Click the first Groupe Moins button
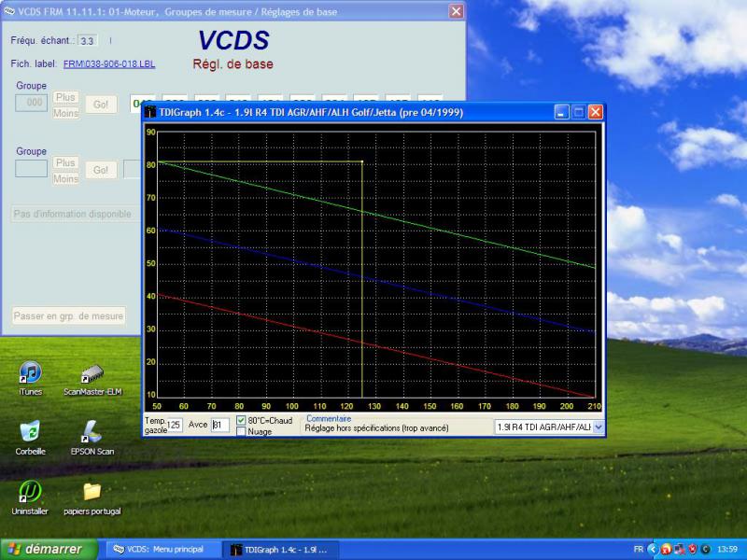 point(65,113)
